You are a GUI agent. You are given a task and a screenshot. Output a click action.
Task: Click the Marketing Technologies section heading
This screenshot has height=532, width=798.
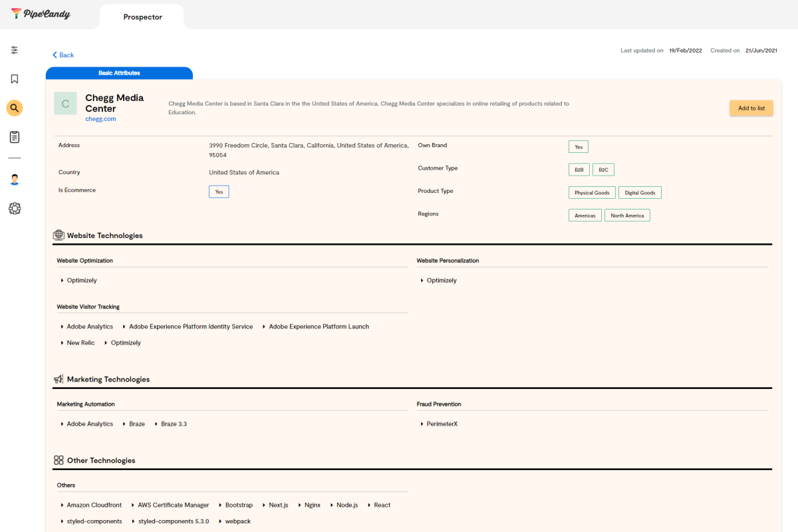108,379
